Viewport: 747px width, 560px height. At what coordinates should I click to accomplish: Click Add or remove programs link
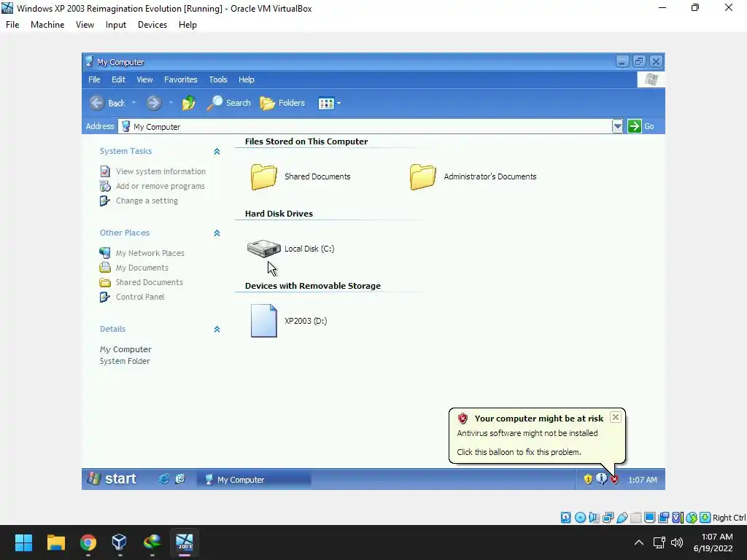(x=160, y=186)
